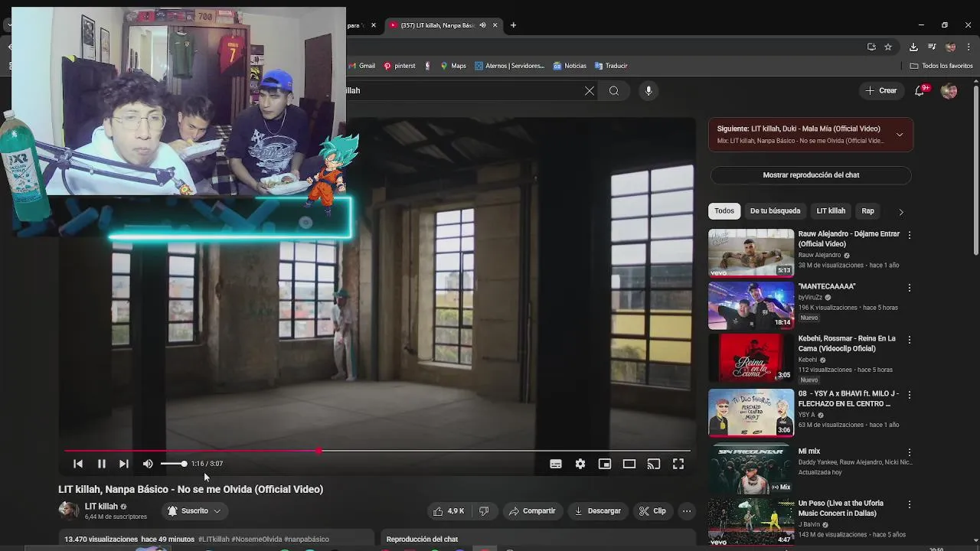This screenshot has height=551, width=980.
Task: Open the Gmail bookmark
Action: tap(362, 66)
